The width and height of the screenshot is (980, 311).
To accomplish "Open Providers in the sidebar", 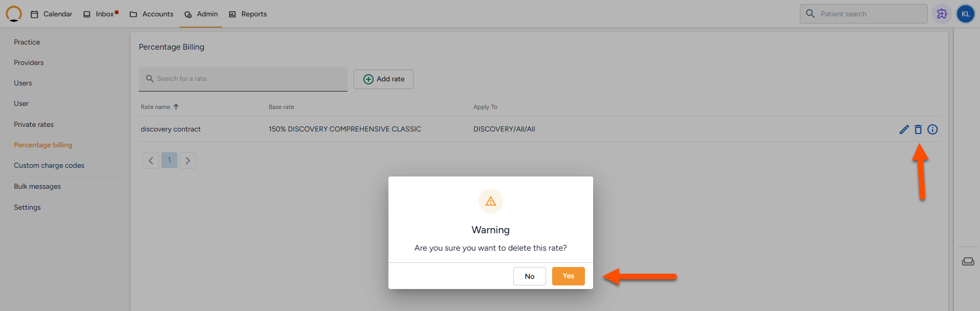I will (29, 62).
